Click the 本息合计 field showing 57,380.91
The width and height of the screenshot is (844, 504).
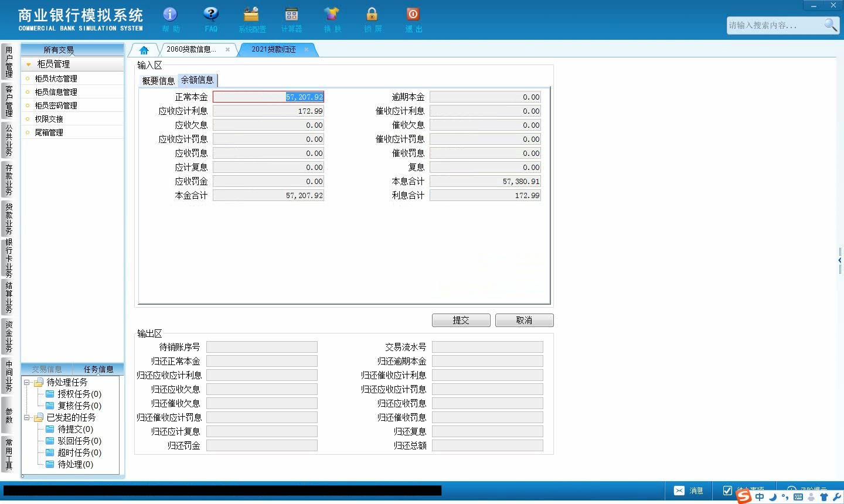tap(485, 181)
